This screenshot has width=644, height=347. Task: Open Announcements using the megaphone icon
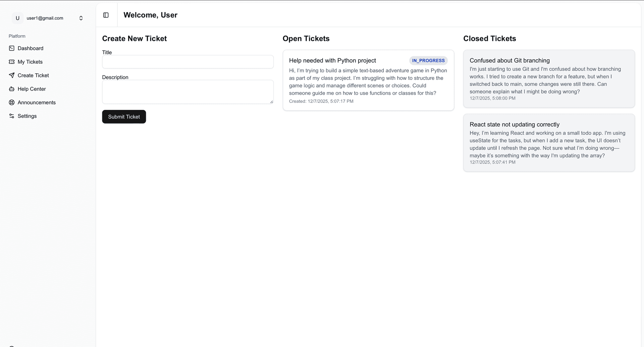click(11, 102)
